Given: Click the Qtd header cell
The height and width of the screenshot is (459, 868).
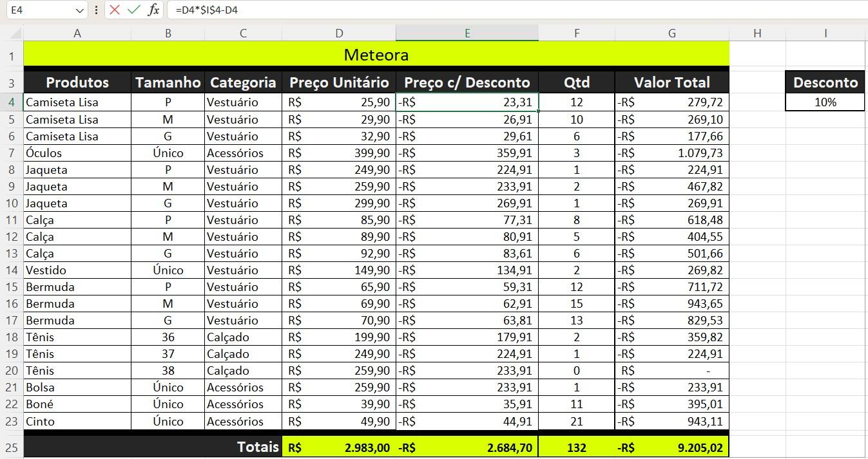Looking at the screenshot, I should 577,82.
